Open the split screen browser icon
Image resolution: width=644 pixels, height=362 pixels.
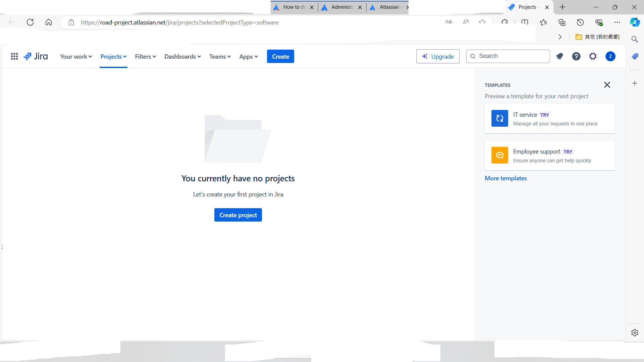coord(525,22)
